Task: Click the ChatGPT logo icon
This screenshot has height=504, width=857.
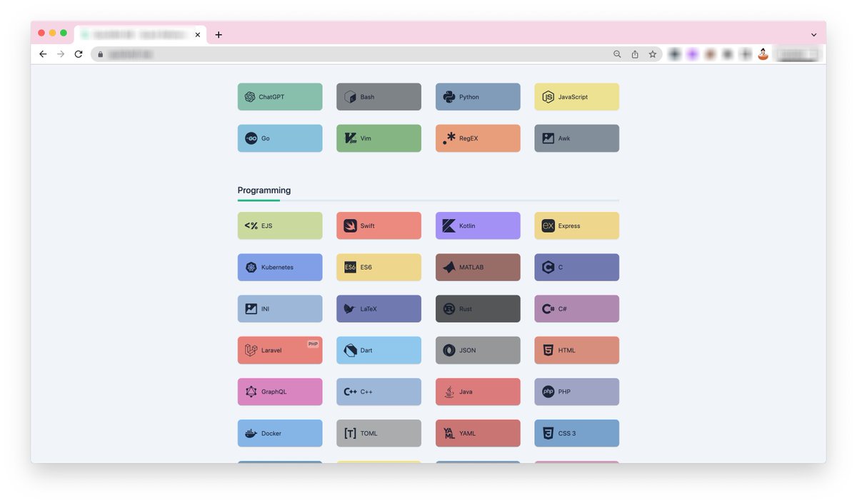Action: tap(250, 97)
